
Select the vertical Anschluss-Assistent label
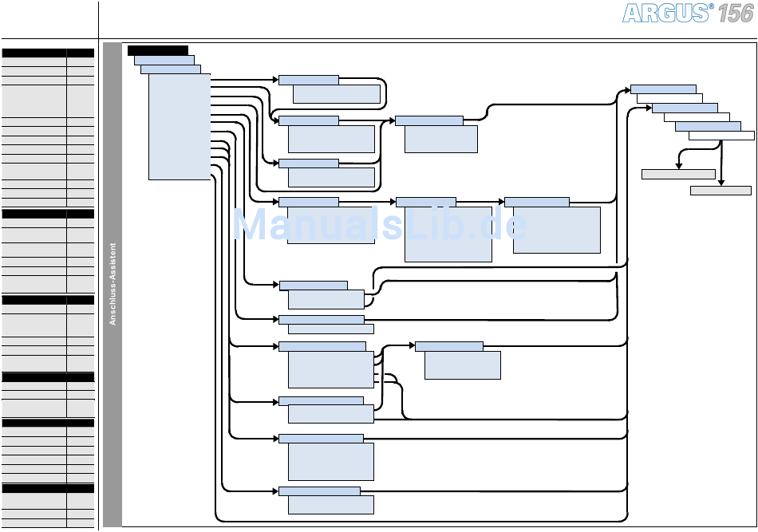click(x=113, y=284)
